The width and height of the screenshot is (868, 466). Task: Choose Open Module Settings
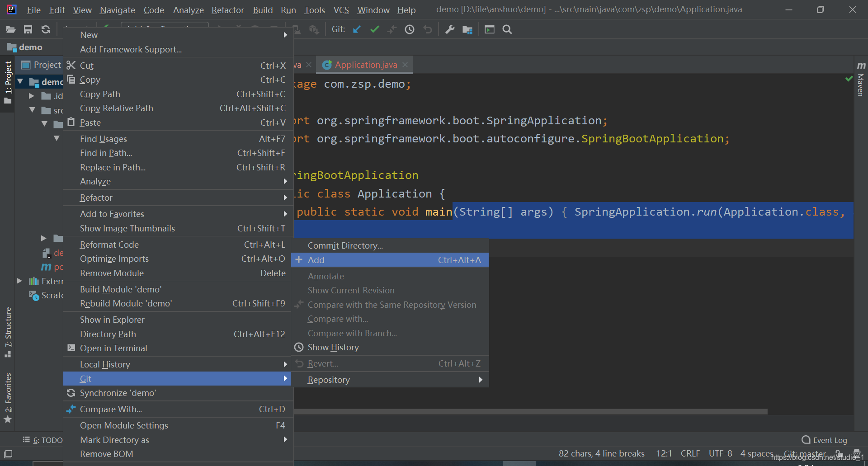(178, 425)
